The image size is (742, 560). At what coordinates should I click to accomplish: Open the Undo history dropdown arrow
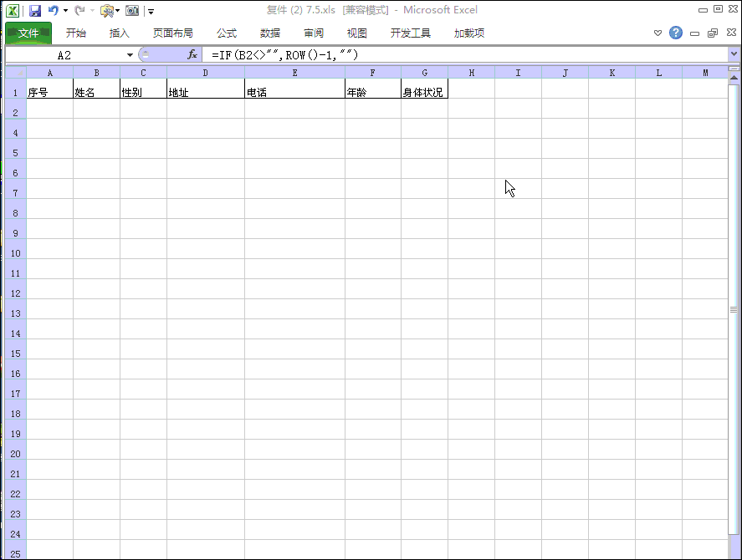pos(65,10)
